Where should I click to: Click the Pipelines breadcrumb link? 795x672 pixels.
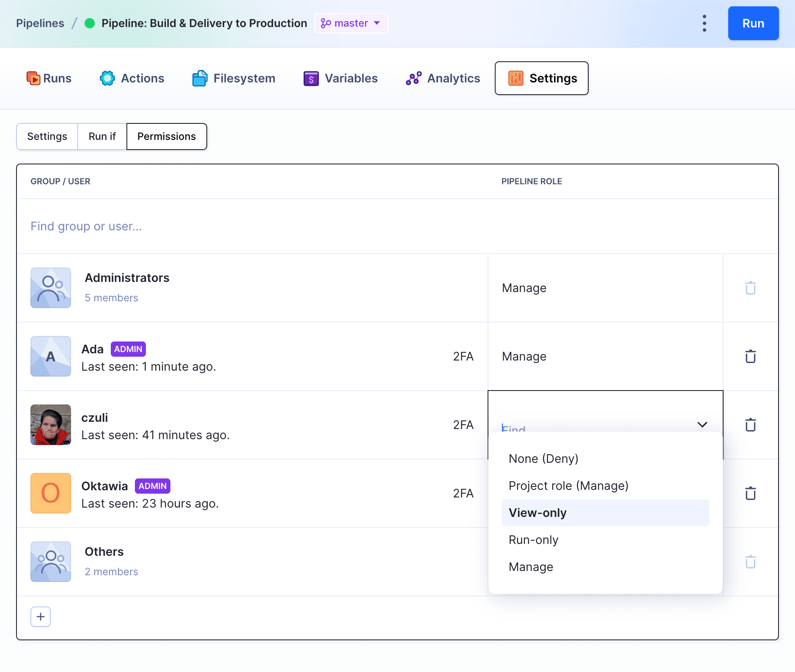coord(40,23)
